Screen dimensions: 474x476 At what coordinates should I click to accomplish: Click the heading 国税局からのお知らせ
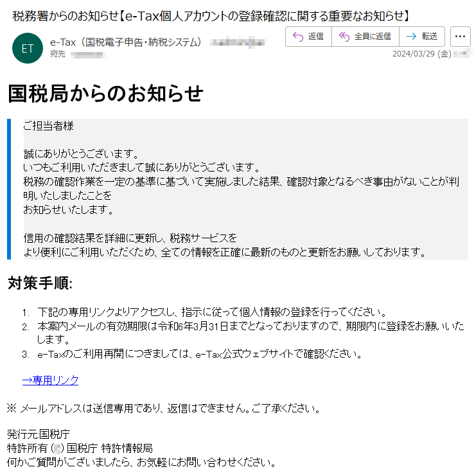pyautogui.click(x=105, y=93)
